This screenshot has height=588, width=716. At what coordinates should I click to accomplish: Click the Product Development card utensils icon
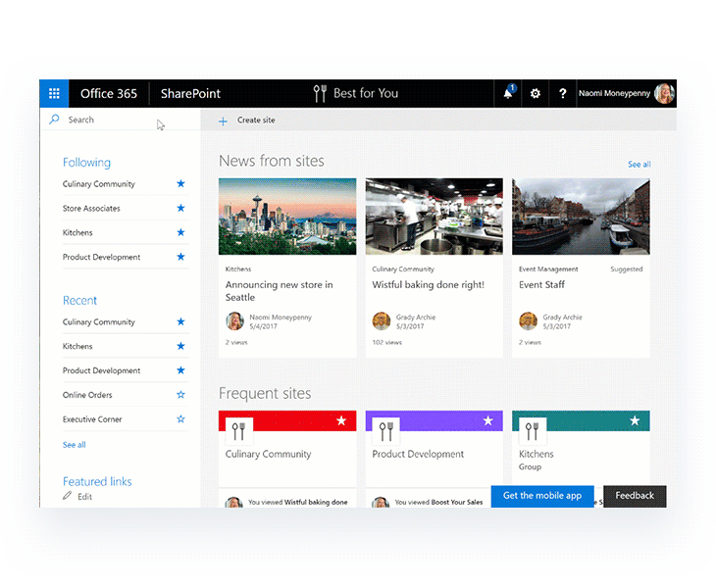coord(385,430)
